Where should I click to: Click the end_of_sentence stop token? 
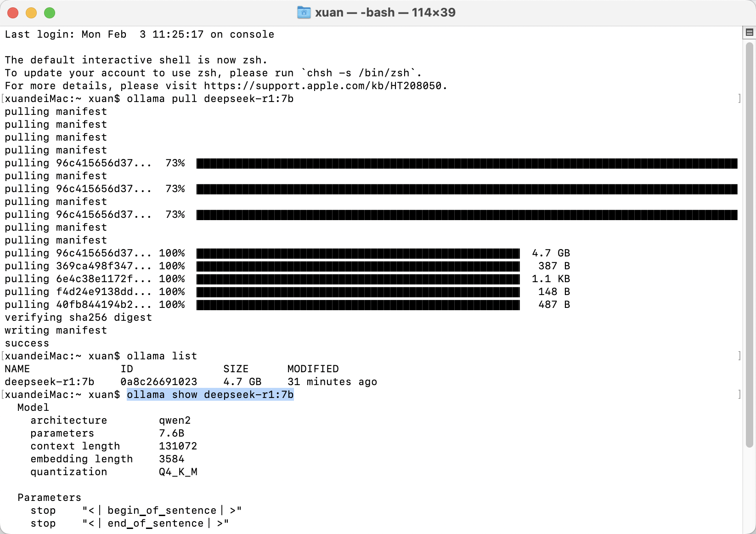point(156,523)
